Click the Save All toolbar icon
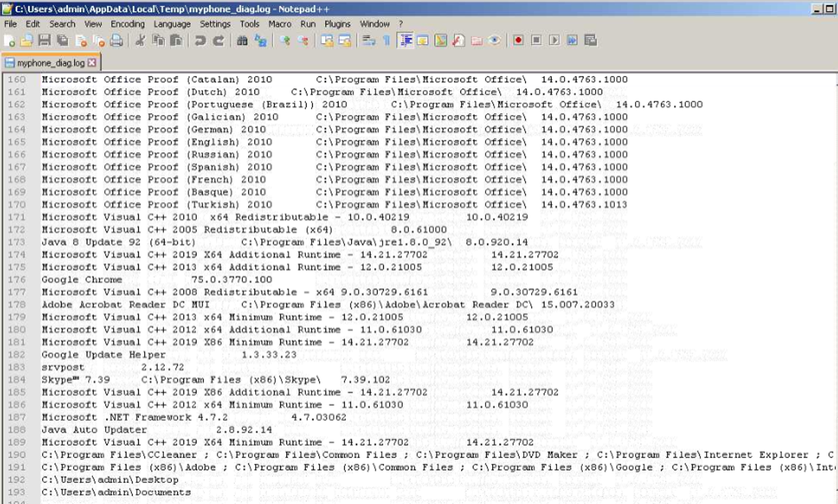Image resolution: width=838 pixels, height=504 pixels. tap(62, 41)
